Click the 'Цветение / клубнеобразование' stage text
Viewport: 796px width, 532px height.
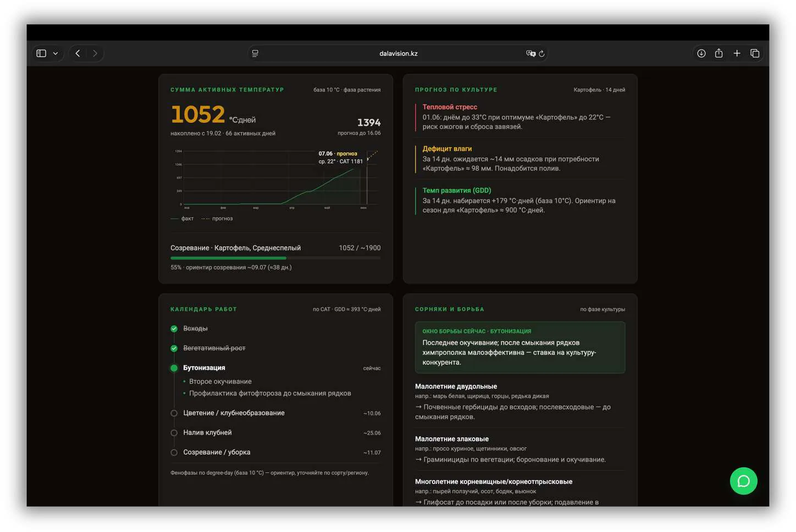pyautogui.click(x=234, y=413)
